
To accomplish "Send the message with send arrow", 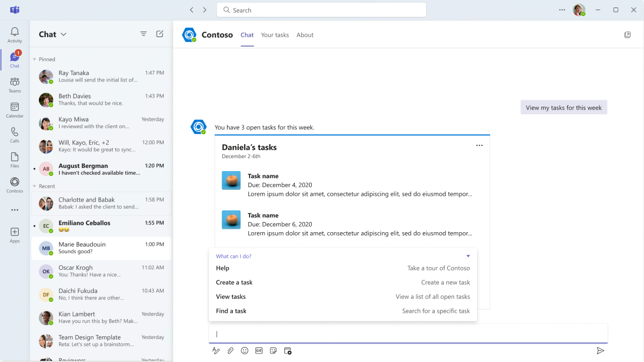I will click(x=601, y=351).
